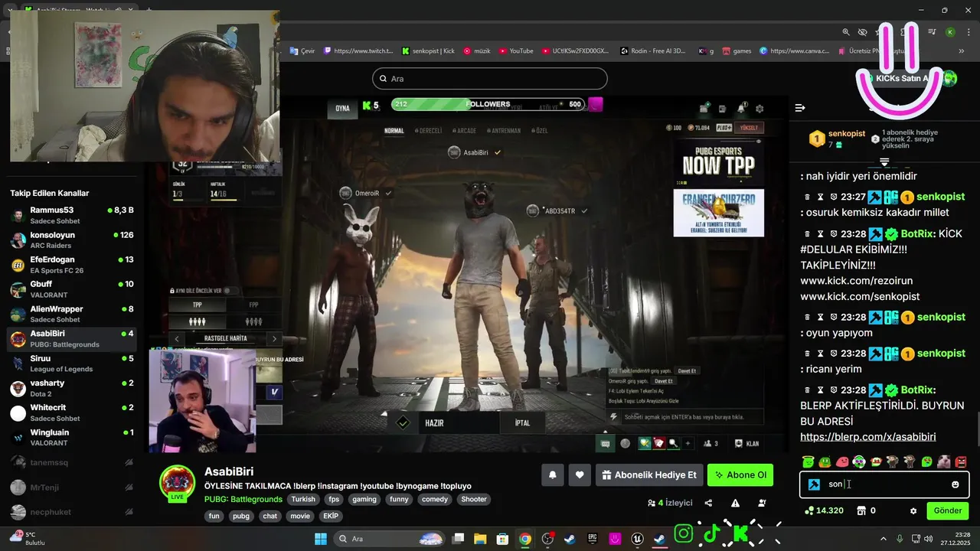Open Chrome on the Windows taskbar
This screenshot has height=551, width=980.
tap(524, 539)
